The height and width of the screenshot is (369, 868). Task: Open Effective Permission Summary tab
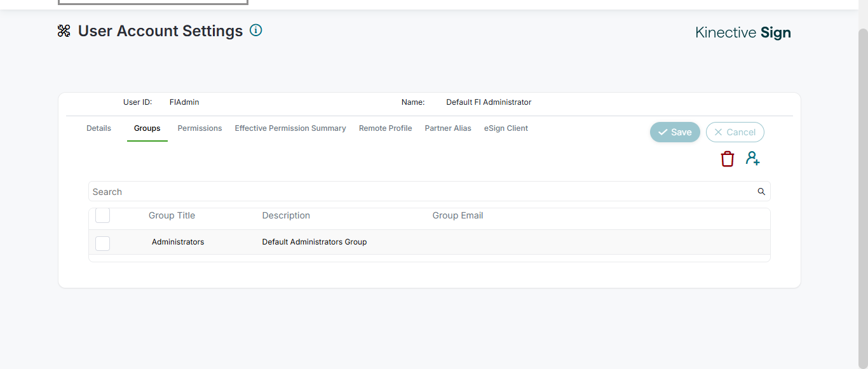click(290, 128)
